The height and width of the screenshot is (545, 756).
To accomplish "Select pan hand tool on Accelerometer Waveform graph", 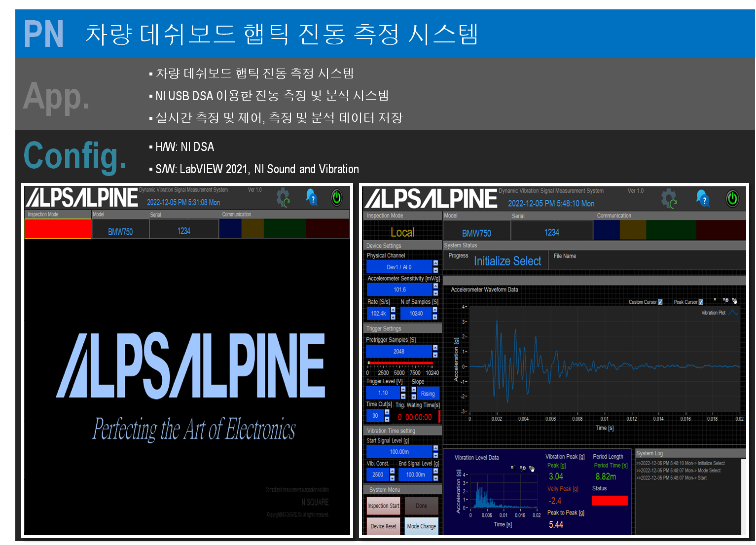I will pyautogui.click(x=735, y=300).
